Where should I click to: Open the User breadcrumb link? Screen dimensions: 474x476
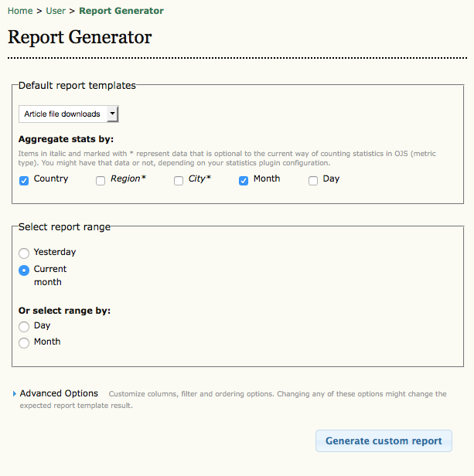click(x=56, y=11)
